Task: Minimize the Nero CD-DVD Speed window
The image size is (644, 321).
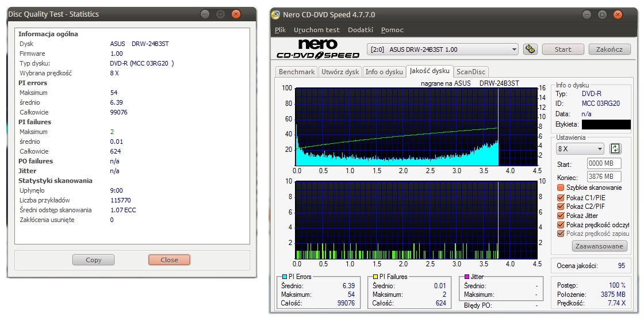Action: pyautogui.click(x=587, y=15)
